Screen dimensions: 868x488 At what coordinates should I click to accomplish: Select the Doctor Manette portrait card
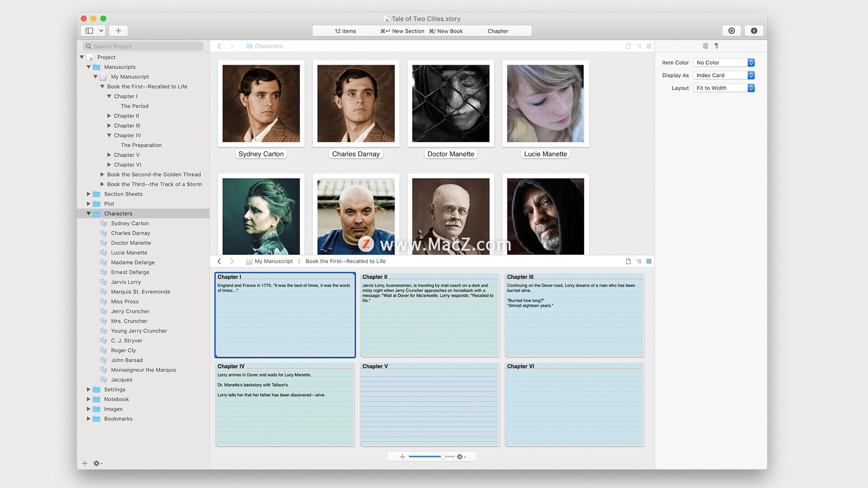451,103
